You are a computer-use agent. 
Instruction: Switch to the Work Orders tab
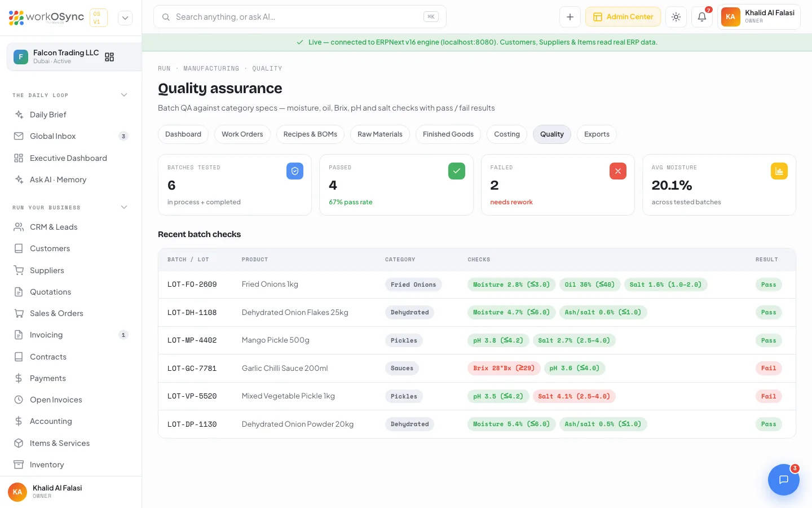(x=242, y=134)
